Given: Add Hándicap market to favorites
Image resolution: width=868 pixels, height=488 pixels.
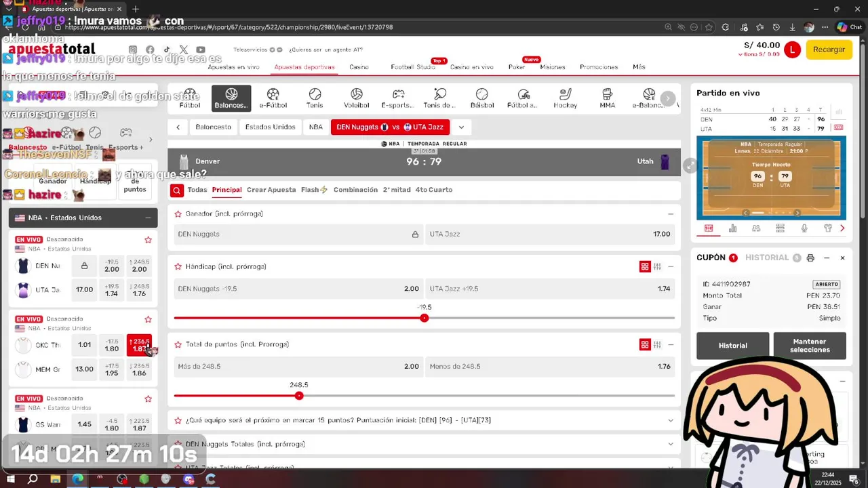Looking at the screenshot, I should click(x=178, y=266).
